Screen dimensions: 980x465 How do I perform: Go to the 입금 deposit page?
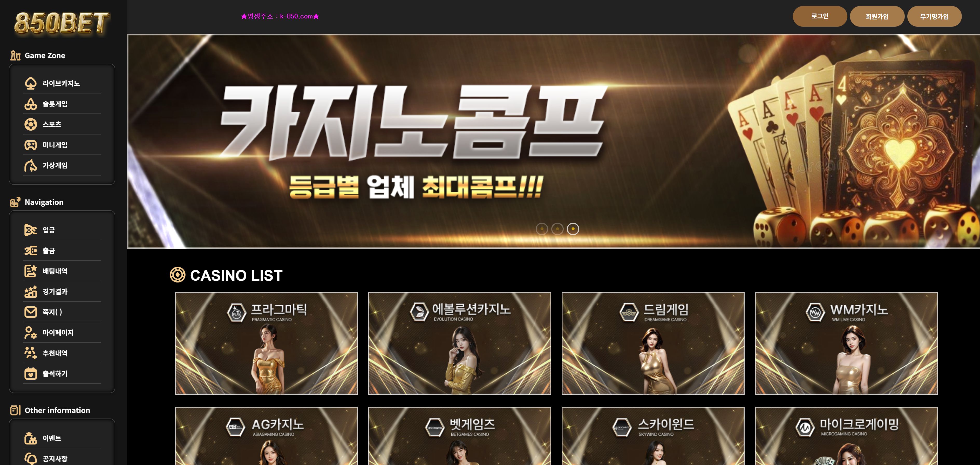pos(62,230)
